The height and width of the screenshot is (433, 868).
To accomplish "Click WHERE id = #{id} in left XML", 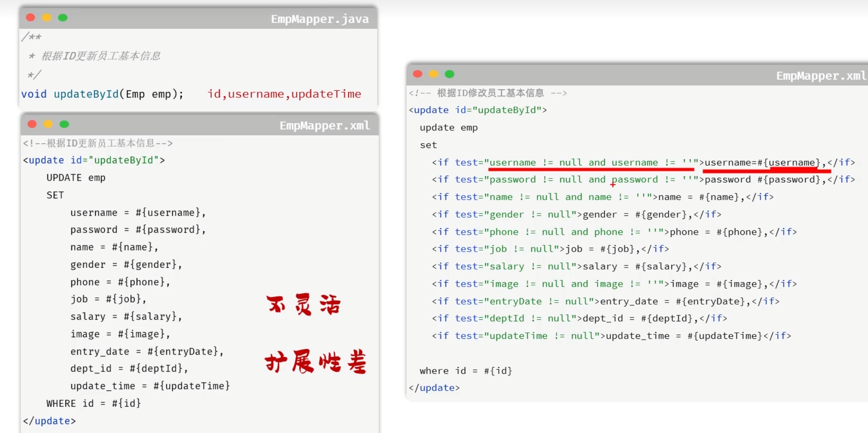I will tap(94, 404).
